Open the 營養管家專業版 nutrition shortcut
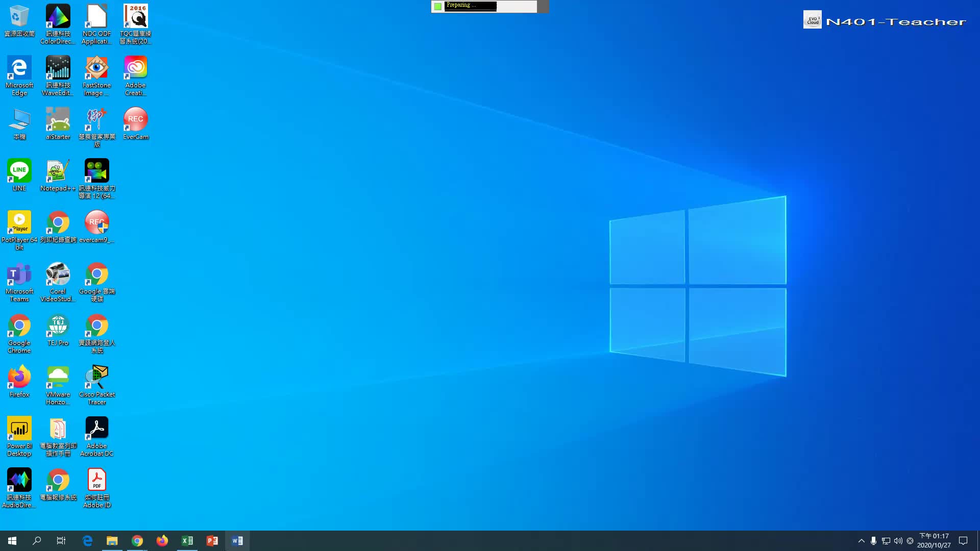Viewport: 980px width, 551px height. click(x=96, y=127)
